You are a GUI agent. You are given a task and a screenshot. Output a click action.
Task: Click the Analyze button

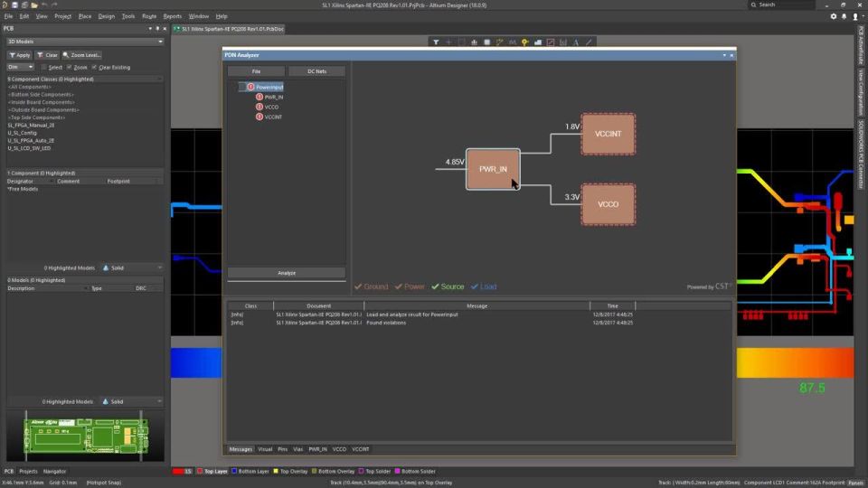tap(287, 273)
